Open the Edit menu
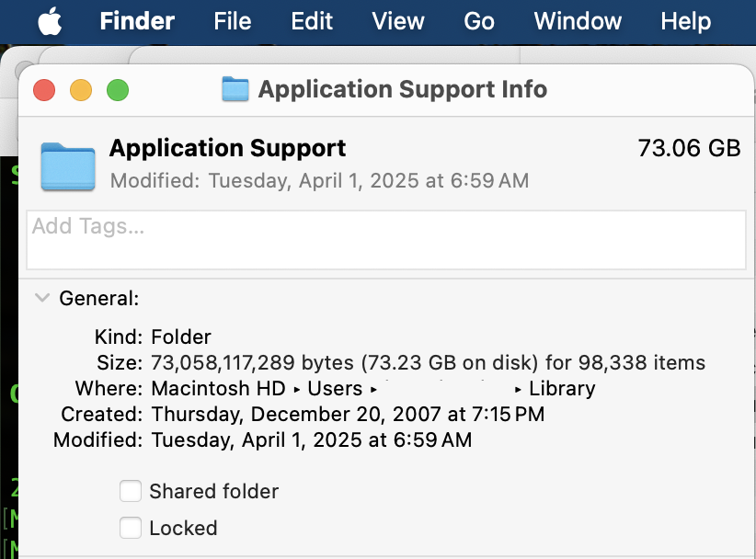The width and height of the screenshot is (756, 559). 312,21
